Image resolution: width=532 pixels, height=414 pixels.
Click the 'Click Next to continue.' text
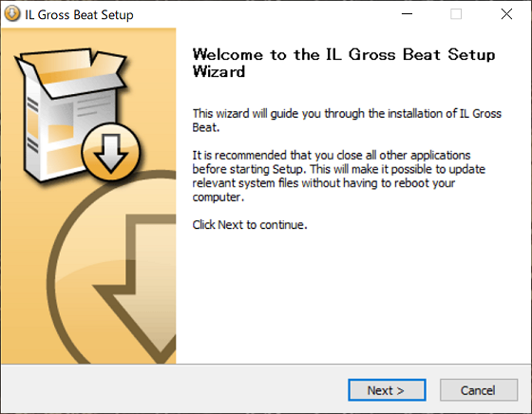[250, 225]
